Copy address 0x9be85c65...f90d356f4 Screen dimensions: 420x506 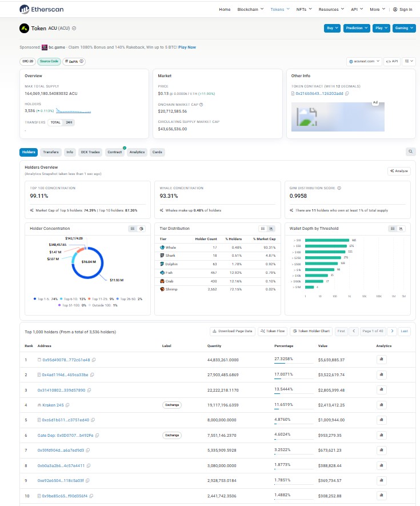pos(91,496)
